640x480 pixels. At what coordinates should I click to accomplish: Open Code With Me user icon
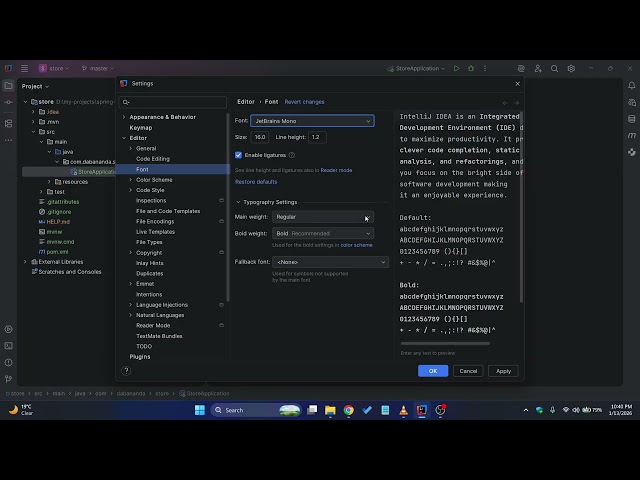coord(538,68)
